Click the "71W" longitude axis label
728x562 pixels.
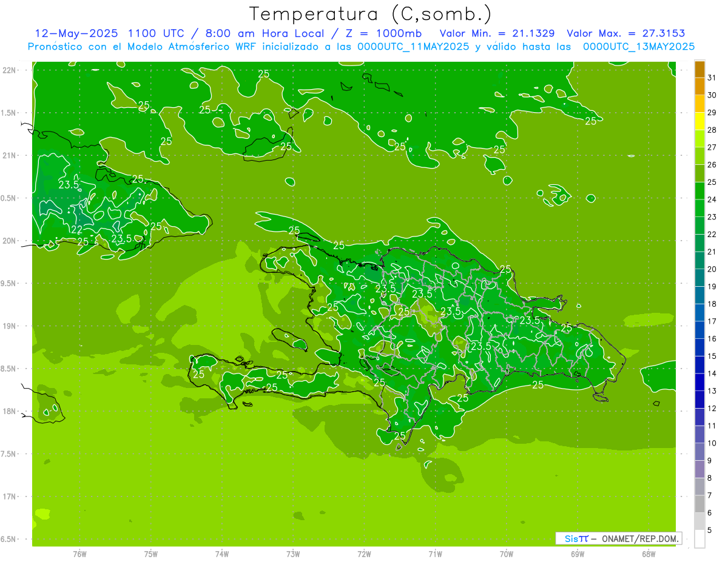[x=435, y=554]
